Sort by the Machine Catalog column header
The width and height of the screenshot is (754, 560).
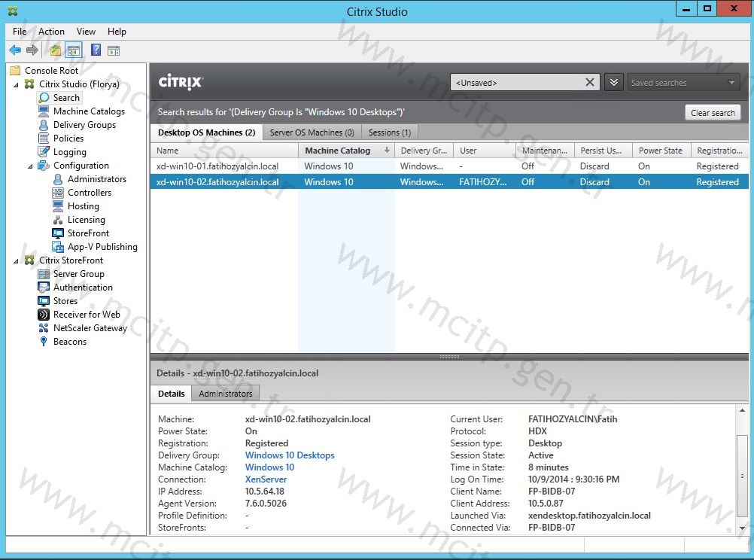point(346,151)
